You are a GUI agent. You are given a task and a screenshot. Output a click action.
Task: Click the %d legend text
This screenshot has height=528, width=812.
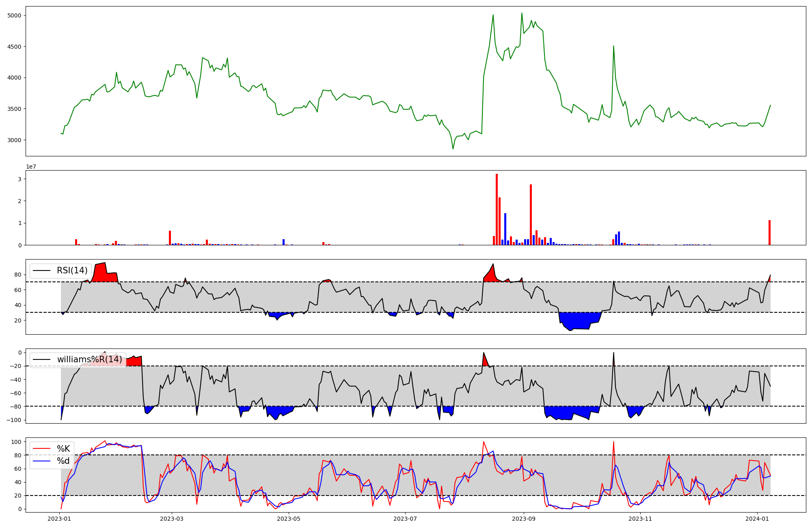click(x=63, y=461)
